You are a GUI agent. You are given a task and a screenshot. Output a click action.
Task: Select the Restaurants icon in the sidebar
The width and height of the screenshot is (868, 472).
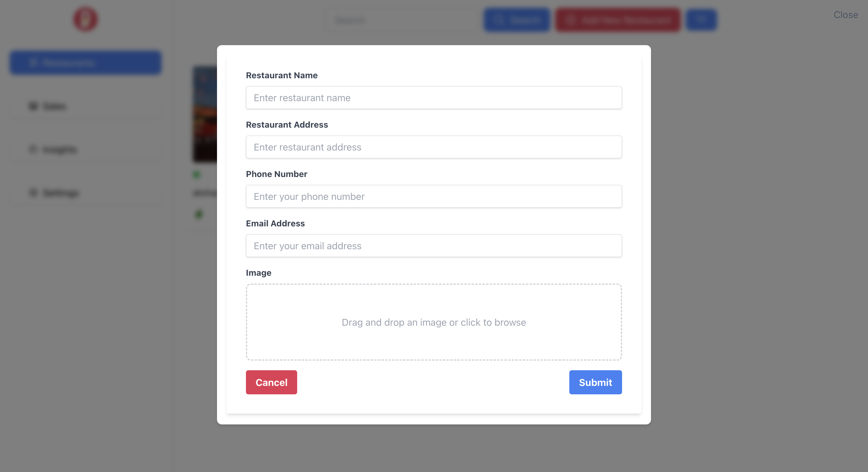(33, 63)
